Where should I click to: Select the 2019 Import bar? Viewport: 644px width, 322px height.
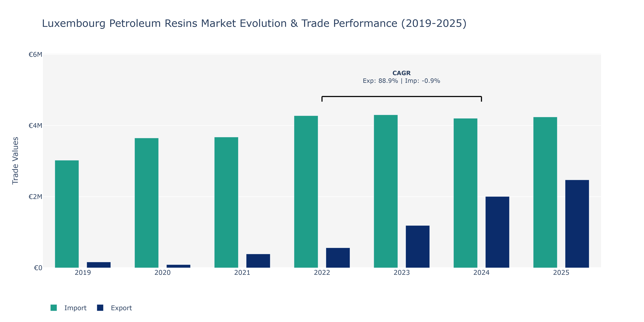point(67,214)
